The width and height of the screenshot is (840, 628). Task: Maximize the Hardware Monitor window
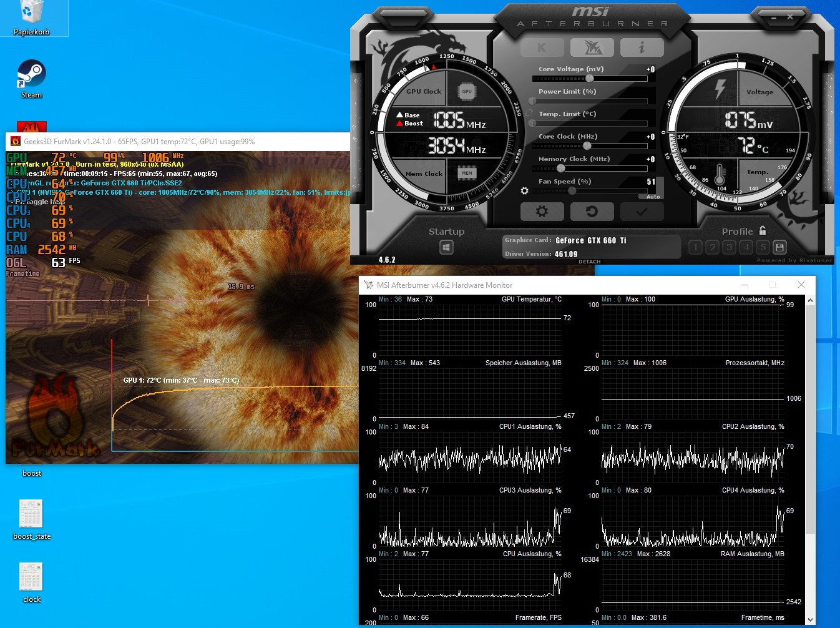[773, 285]
